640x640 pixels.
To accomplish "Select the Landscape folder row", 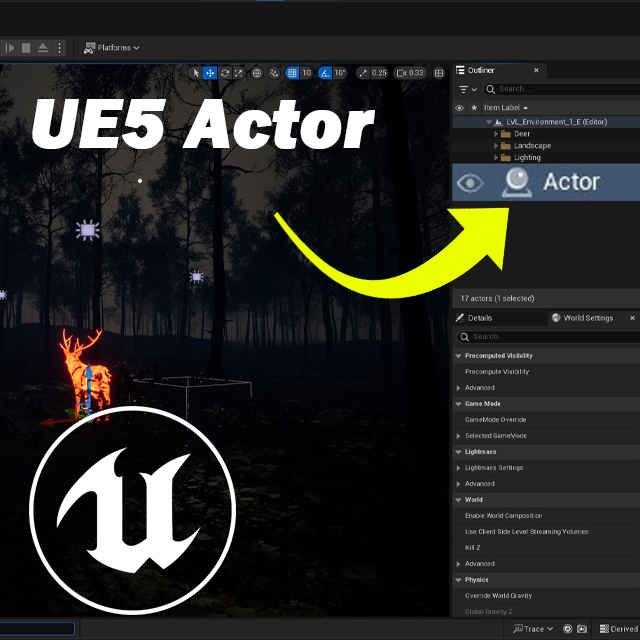I will click(547, 146).
